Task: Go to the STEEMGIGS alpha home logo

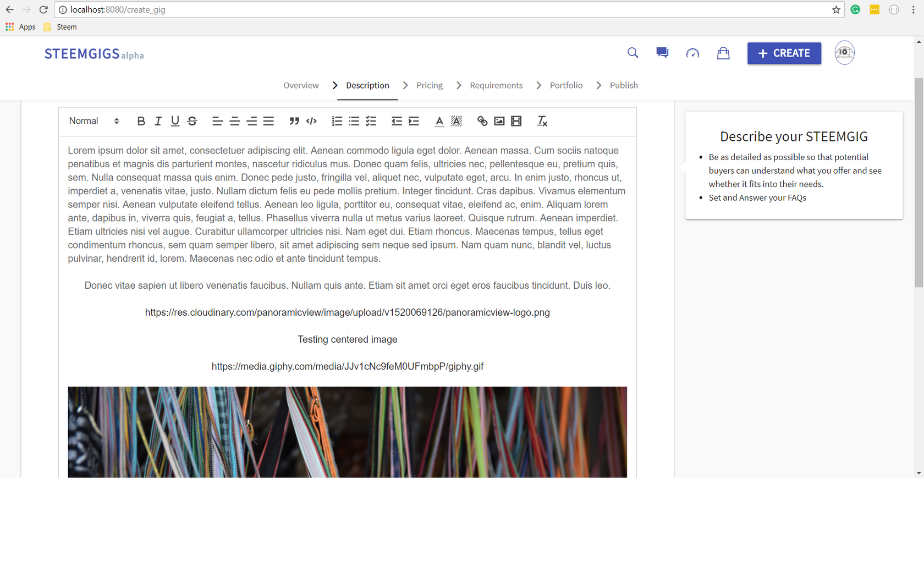Action: (x=94, y=54)
